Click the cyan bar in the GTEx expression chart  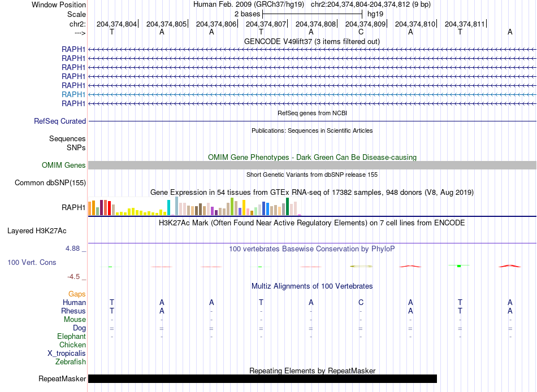tap(168, 207)
